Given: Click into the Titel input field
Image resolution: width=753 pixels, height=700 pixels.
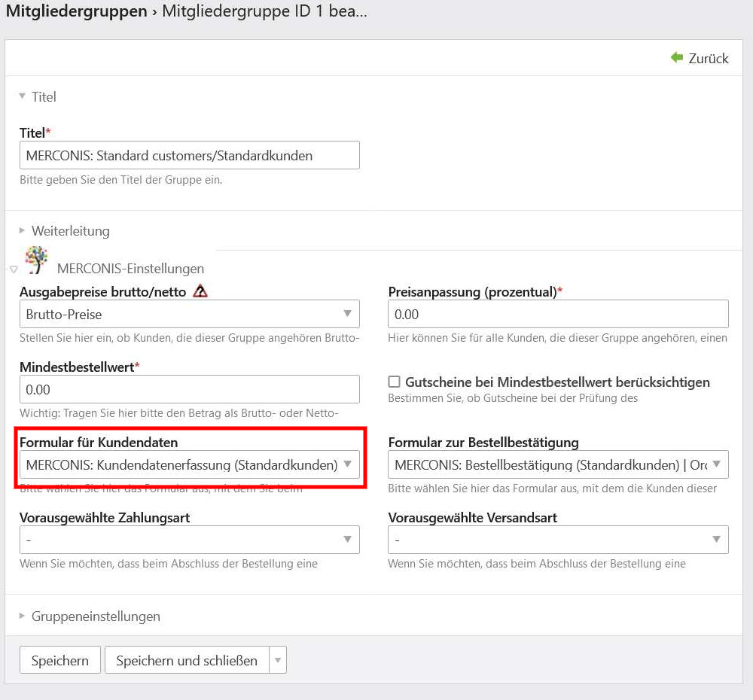Looking at the screenshot, I should click(x=189, y=155).
